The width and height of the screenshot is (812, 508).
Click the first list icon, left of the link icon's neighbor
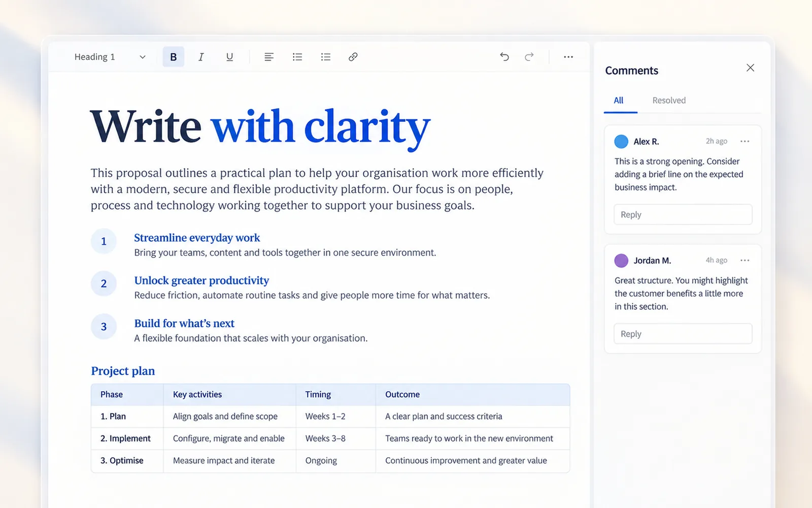297,57
